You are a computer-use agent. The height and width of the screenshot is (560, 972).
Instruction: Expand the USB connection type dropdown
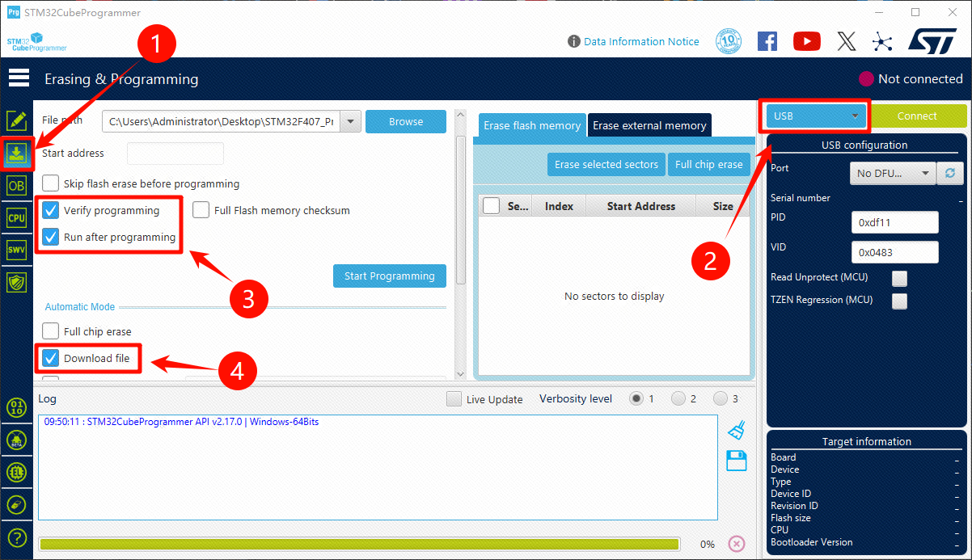point(815,116)
